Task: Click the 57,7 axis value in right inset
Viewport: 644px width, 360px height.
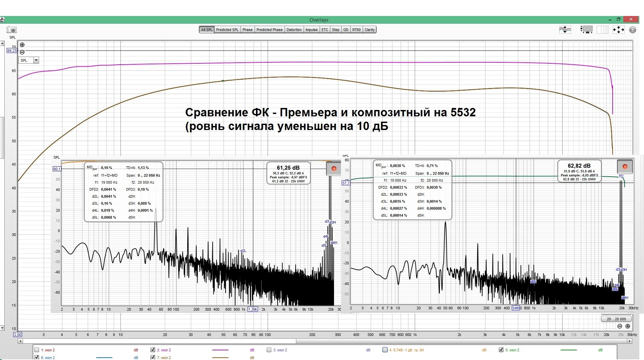Action: (346, 183)
